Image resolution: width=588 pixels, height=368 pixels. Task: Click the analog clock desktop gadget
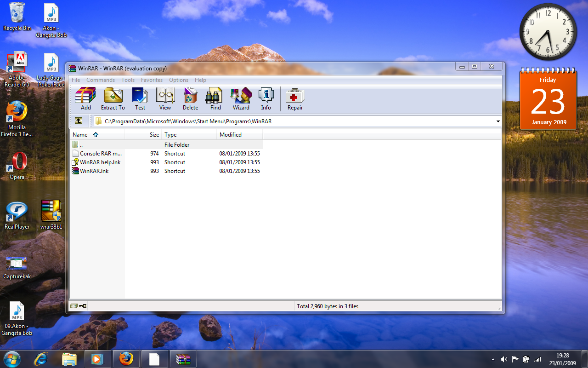click(x=548, y=32)
